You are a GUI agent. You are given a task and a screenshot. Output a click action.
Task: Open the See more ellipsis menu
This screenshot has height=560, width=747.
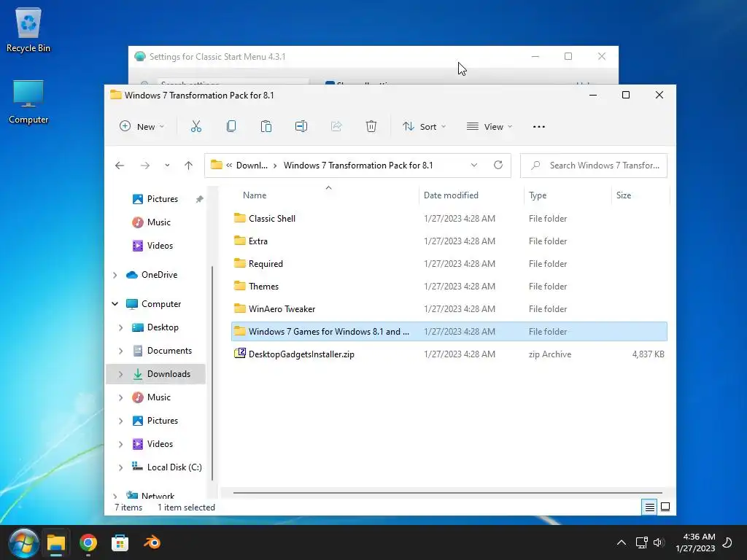tap(539, 127)
